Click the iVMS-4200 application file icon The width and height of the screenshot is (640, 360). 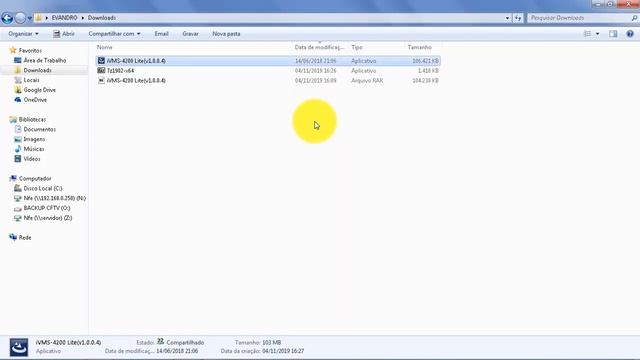click(101, 60)
